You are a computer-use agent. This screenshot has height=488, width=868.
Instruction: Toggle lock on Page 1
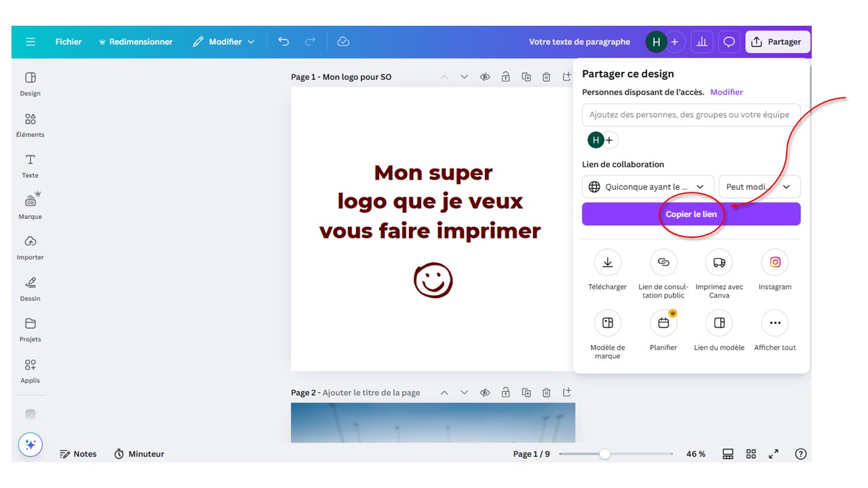click(x=506, y=77)
